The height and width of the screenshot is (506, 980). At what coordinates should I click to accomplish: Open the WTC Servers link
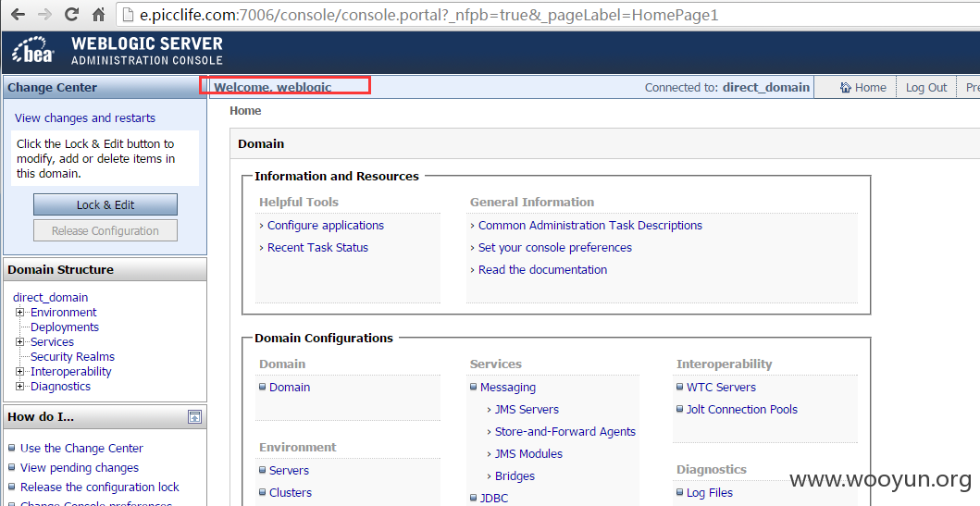[x=721, y=388]
